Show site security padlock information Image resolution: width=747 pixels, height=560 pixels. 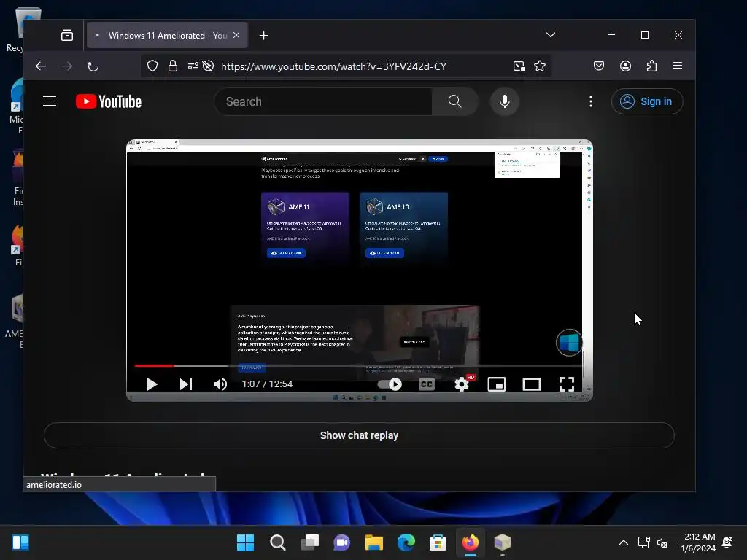(173, 66)
